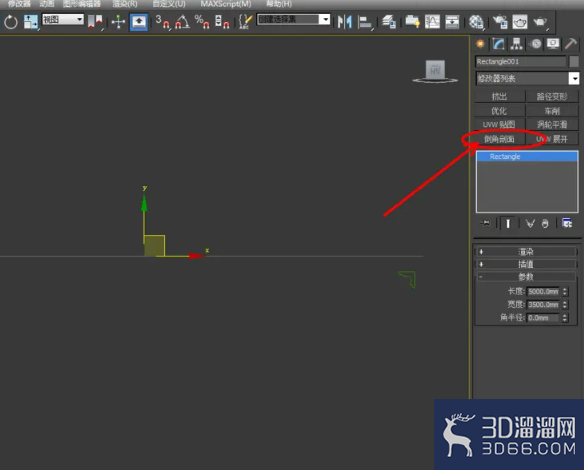Apply the 优化 modifier
584x470 pixels.
[x=499, y=111]
